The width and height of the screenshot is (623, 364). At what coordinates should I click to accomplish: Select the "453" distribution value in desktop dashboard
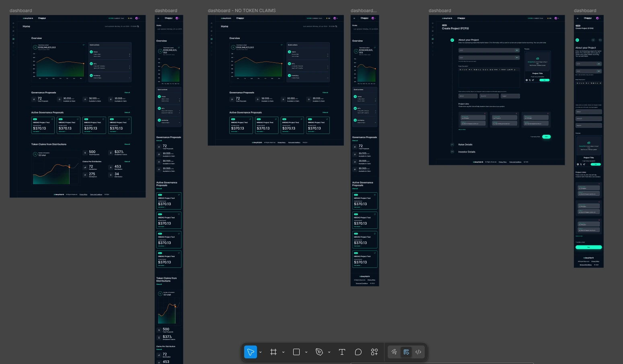pyautogui.click(x=118, y=166)
